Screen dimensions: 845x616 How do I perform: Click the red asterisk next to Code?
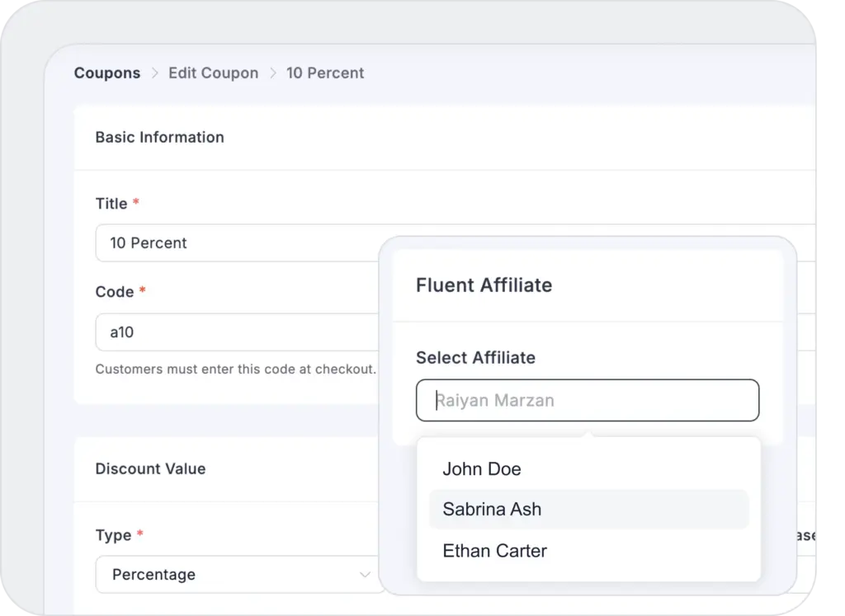coord(143,292)
